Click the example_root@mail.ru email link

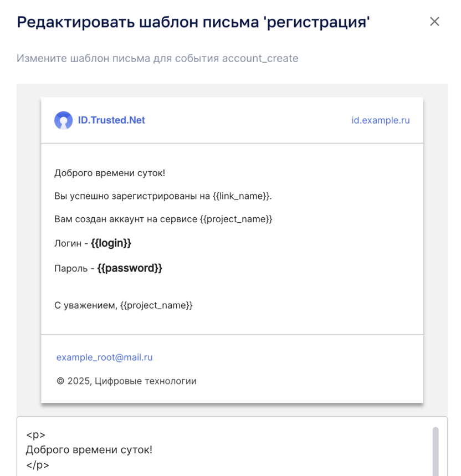(104, 357)
